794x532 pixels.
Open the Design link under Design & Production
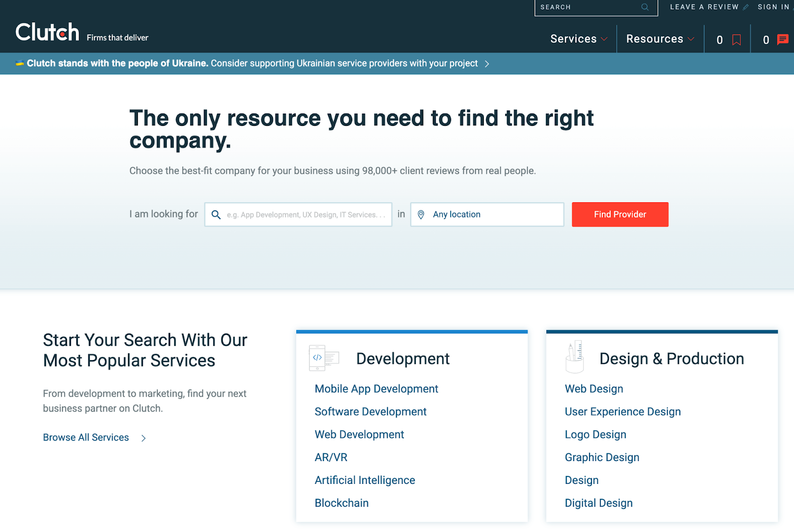coord(582,480)
